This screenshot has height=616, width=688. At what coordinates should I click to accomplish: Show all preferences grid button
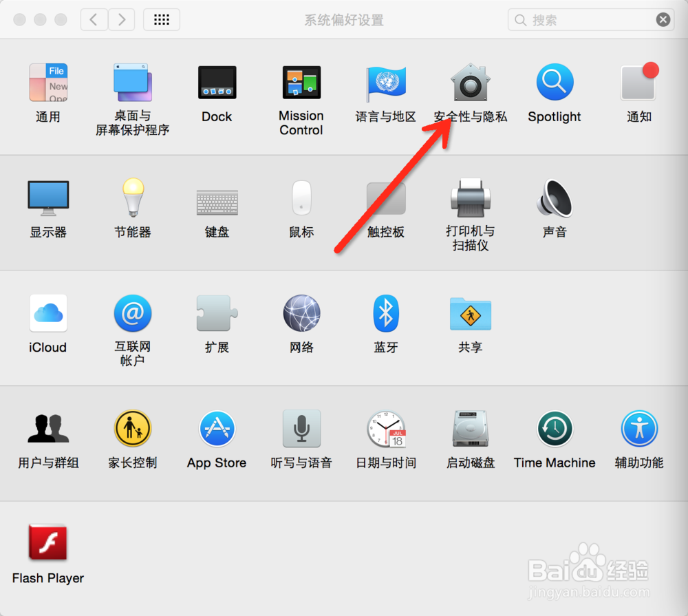coord(162,20)
